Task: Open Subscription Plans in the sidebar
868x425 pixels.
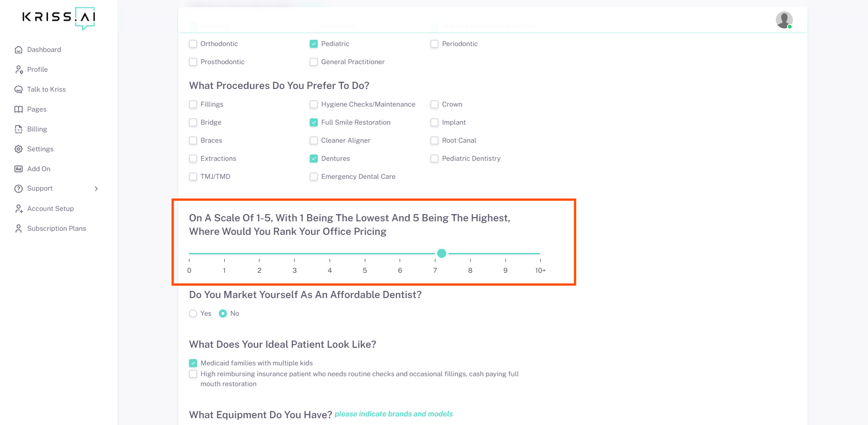Action: (57, 229)
